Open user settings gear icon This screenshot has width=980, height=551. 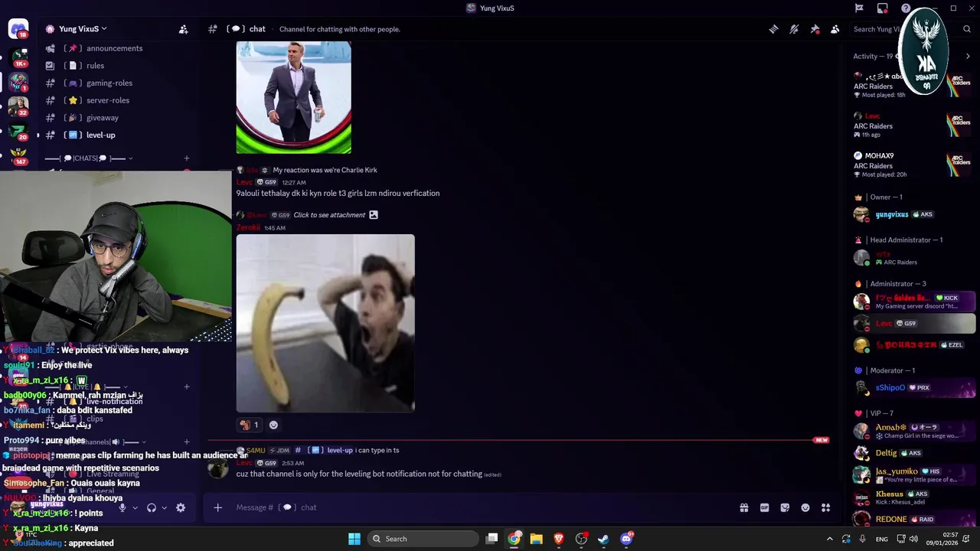pos(181,507)
